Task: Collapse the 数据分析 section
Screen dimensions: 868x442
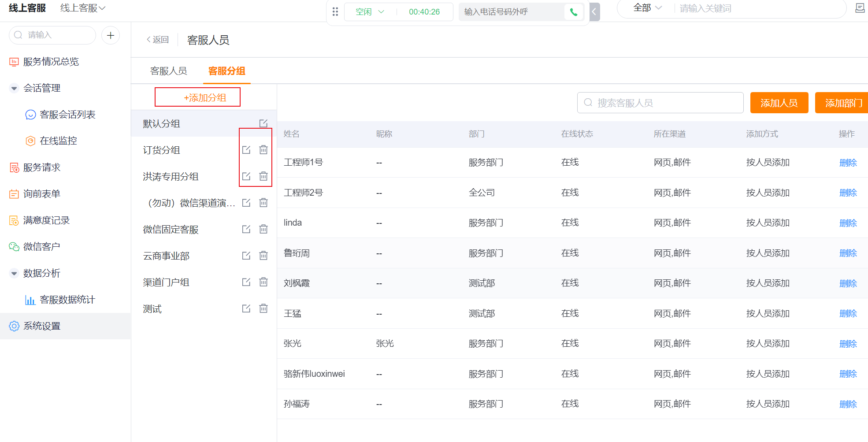Action: tap(14, 273)
